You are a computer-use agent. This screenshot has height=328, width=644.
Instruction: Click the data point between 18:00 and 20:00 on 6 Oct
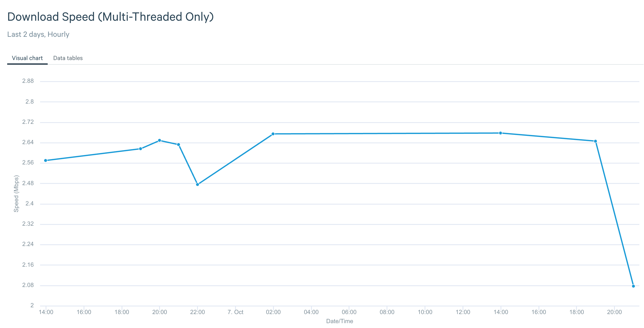141,149
